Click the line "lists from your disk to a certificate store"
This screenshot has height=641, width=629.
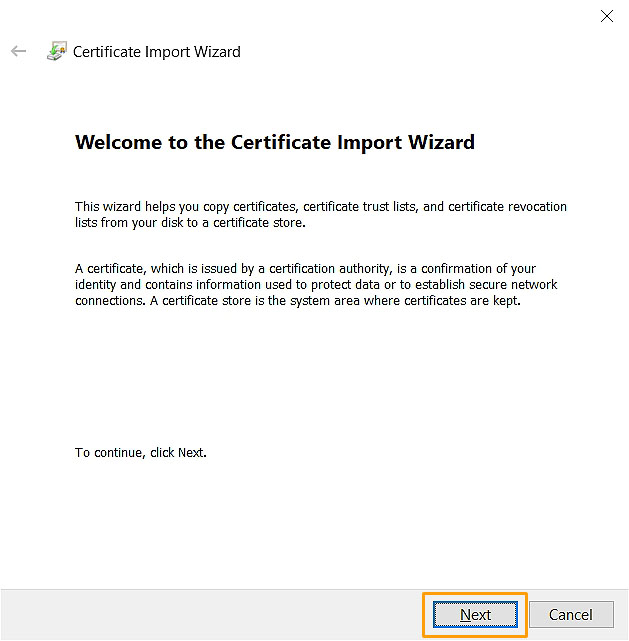[x=190, y=223]
